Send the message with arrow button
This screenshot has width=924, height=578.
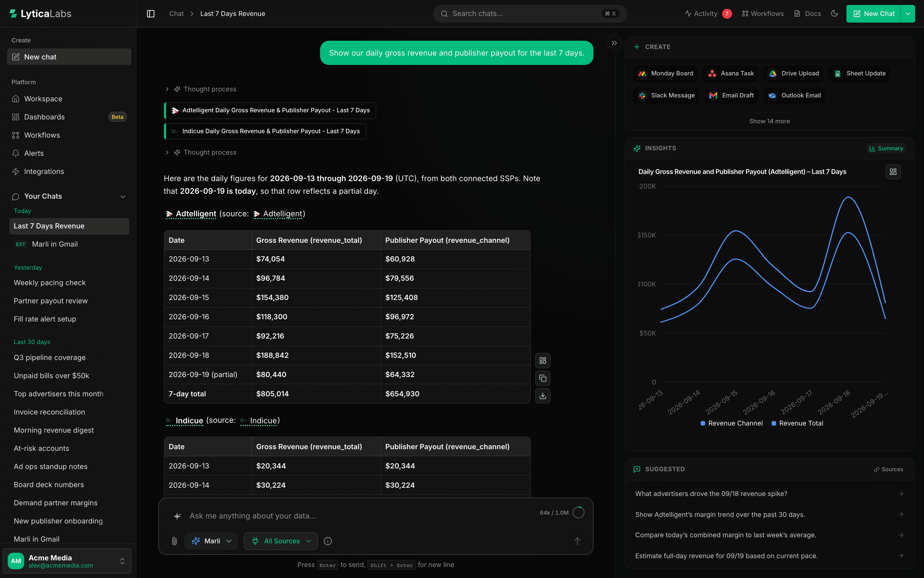point(577,541)
